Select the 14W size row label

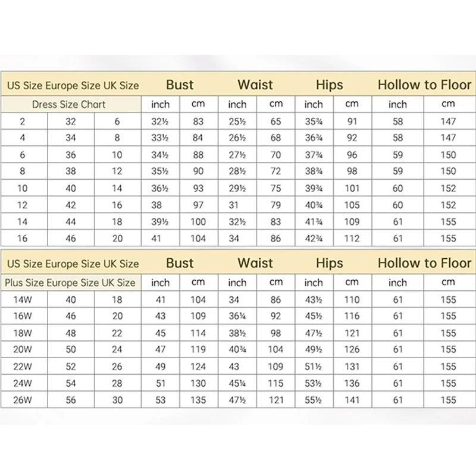tap(24, 299)
